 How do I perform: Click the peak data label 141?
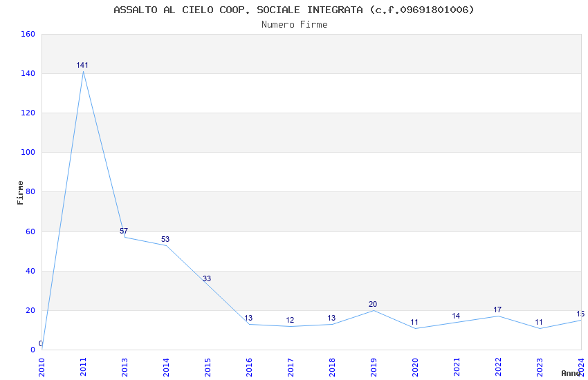point(82,66)
